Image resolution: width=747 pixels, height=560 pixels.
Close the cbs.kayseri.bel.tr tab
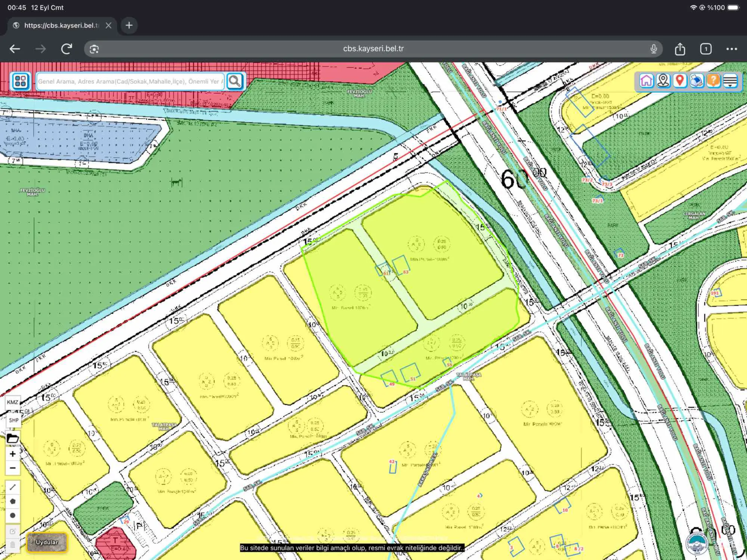tap(108, 25)
